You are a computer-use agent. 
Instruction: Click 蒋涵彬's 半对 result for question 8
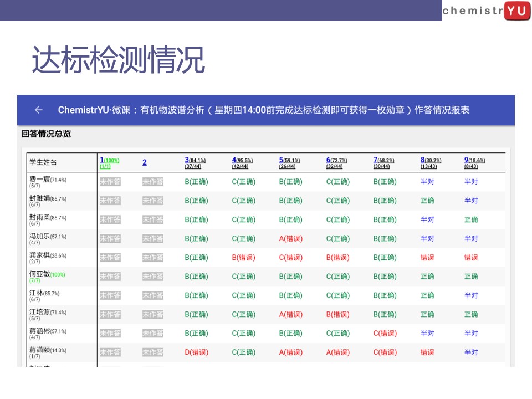point(427,334)
